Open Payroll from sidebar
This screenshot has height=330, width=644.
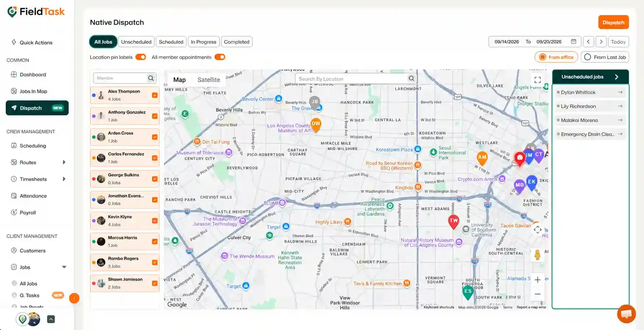point(28,212)
